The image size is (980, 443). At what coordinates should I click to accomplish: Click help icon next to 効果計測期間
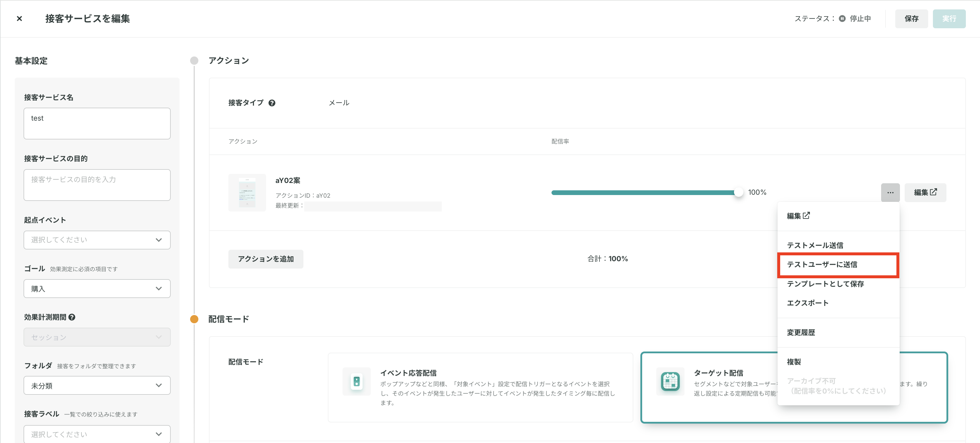[x=72, y=317]
